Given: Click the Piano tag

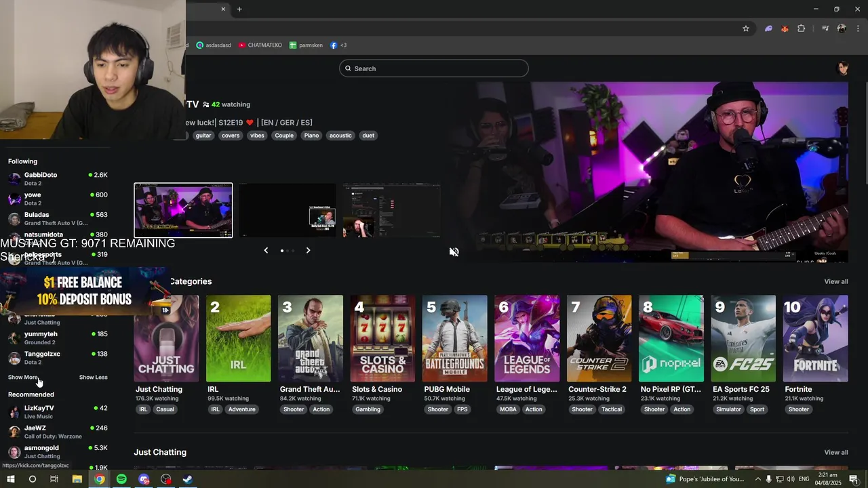Looking at the screenshot, I should pyautogui.click(x=311, y=136).
